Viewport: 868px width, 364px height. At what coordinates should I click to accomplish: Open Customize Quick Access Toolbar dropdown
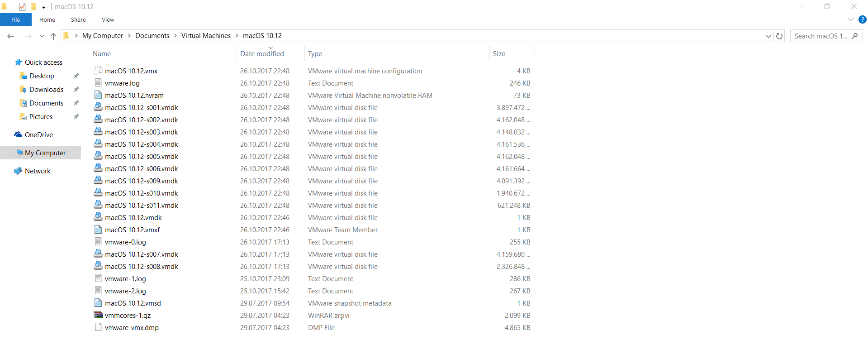(x=43, y=7)
